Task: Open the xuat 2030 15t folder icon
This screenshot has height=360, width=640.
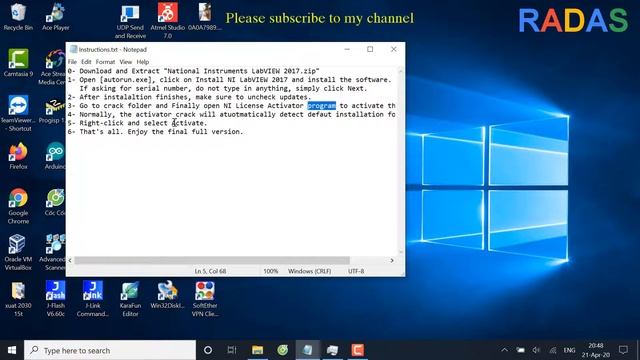Action: [x=18, y=299]
